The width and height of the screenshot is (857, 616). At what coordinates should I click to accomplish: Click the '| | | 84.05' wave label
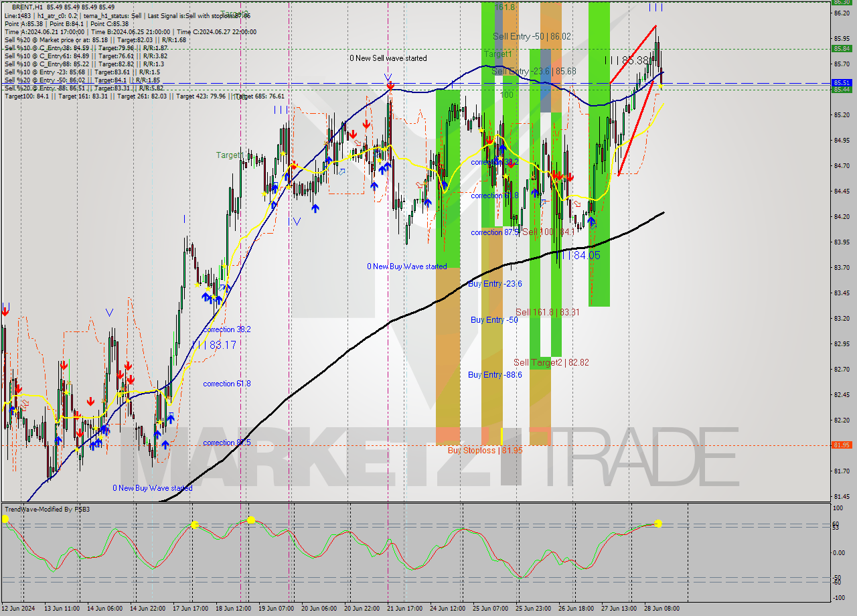point(578,255)
